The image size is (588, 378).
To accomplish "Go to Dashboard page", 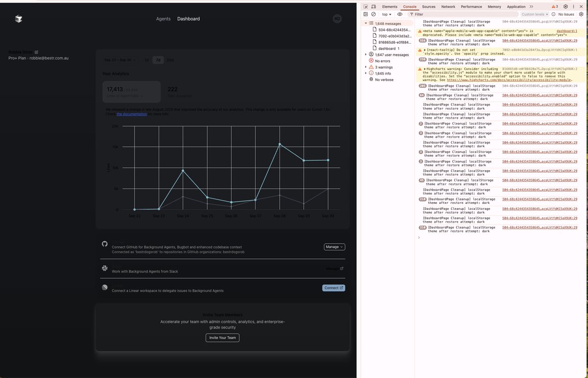I will pos(189,19).
